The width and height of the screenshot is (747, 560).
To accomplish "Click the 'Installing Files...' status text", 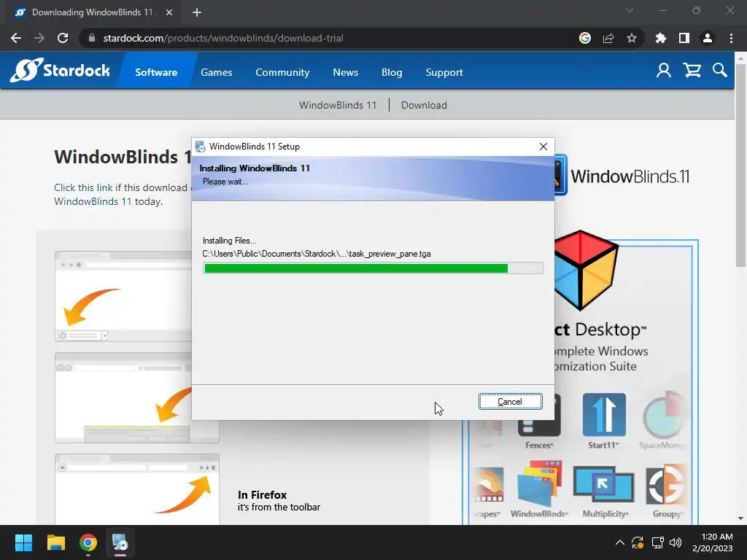I will point(229,241).
